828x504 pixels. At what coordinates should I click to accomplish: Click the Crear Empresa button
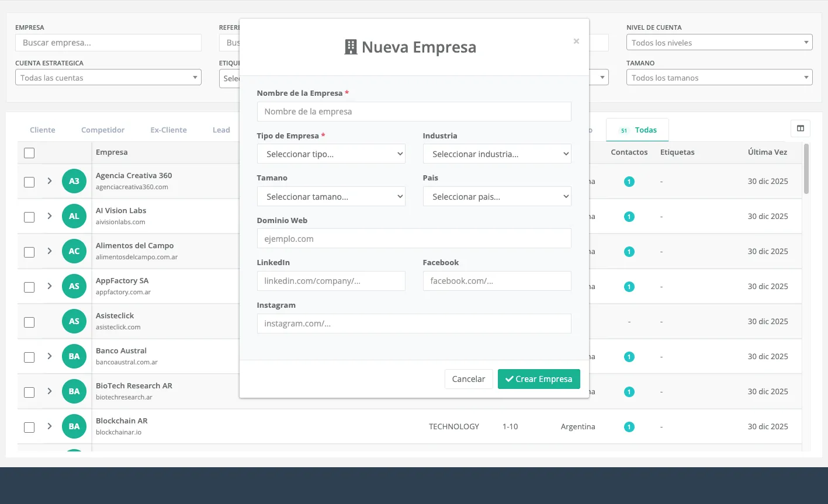(539, 379)
